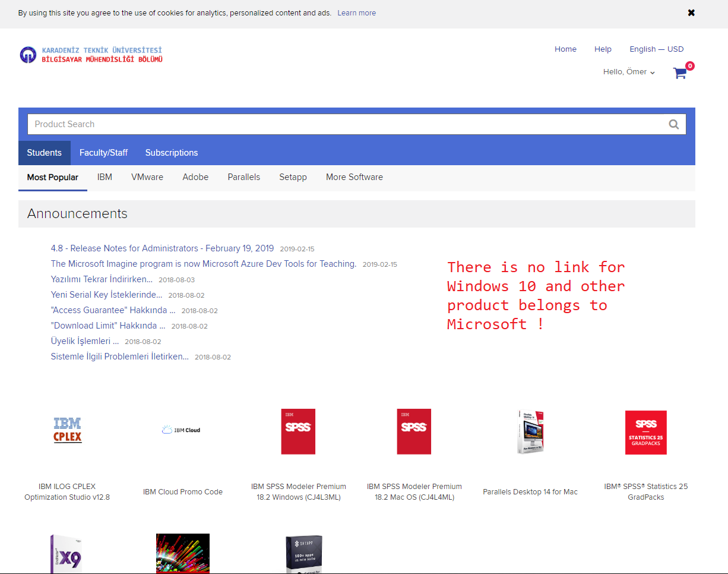This screenshot has width=728, height=574.
Task: Open Parallels Desktop 14 product image
Action: 530,432
